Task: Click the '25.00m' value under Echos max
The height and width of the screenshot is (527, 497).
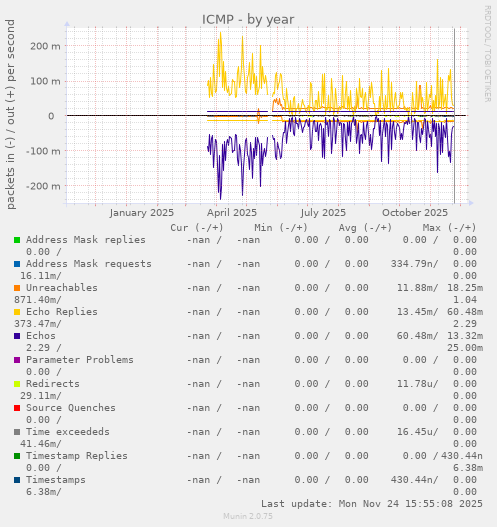Action: click(465, 348)
